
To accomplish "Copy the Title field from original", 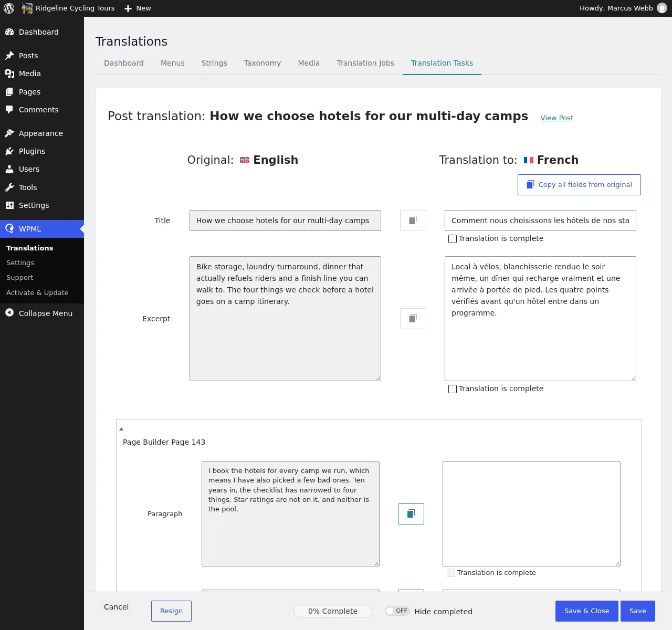I will pyautogui.click(x=413, y=220).
